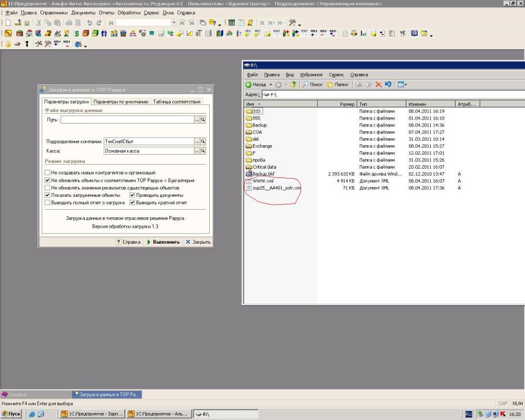525x420 pixels.
Task: Open the calculator icon in main toolbar
Action: pyautogui.click(x=231, y=23)
